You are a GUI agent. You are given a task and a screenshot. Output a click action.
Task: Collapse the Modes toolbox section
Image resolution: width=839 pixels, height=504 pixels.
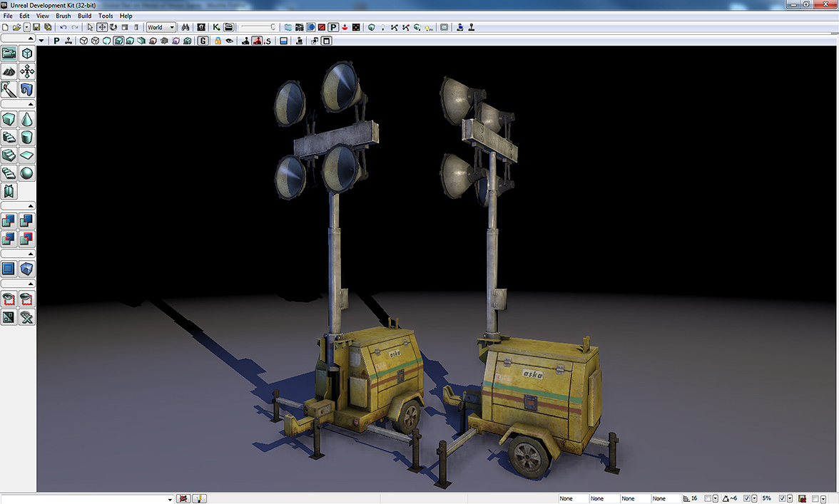coord(19,38)
